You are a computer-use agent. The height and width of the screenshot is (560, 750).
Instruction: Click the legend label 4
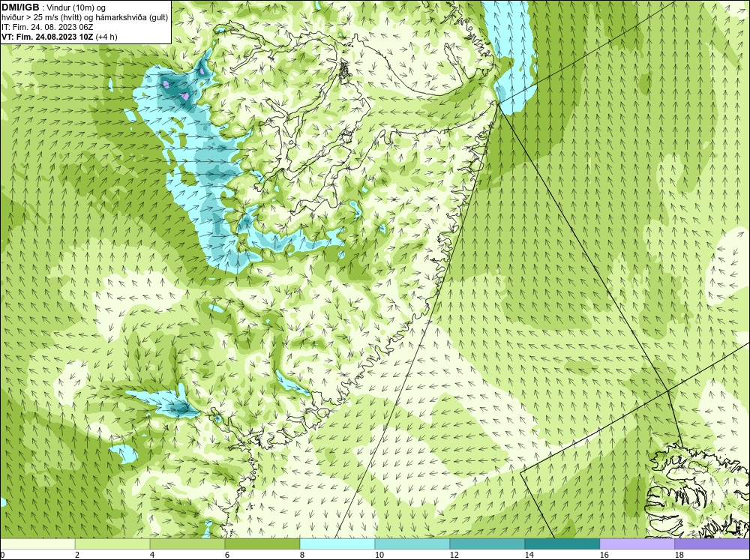tap(152, 555)
